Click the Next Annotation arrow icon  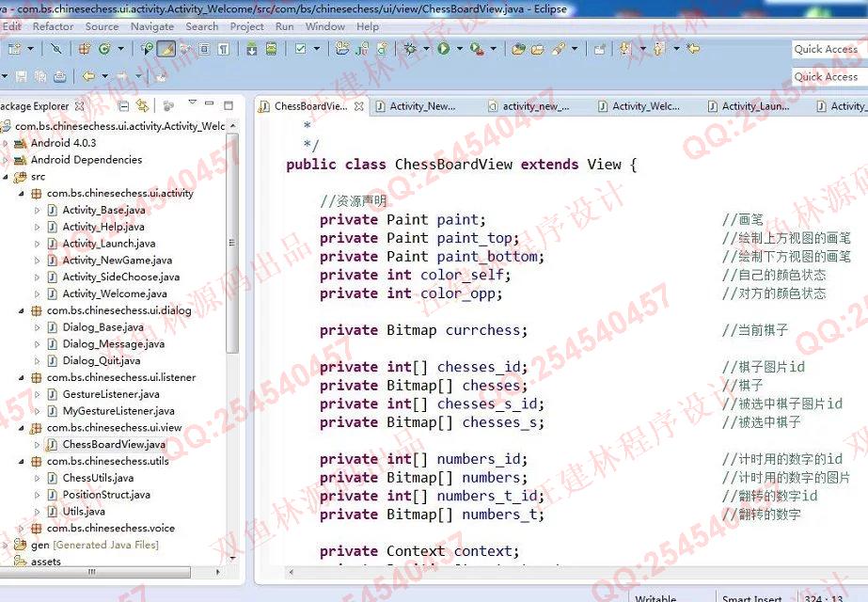click(x=626, y=49)
